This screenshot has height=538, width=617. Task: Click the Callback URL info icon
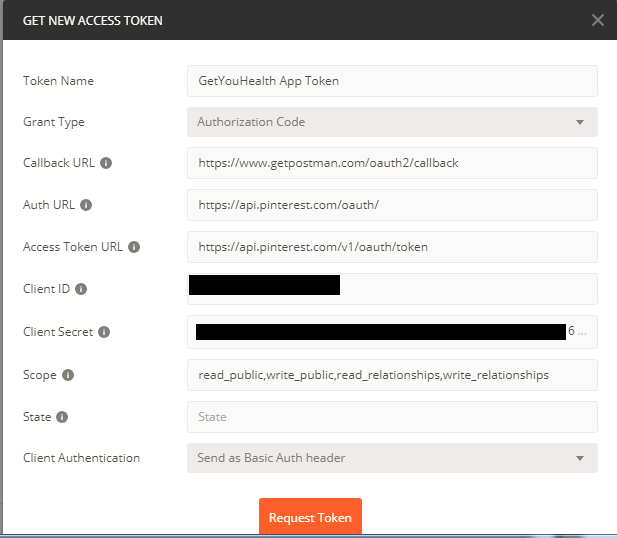(x=106, y=163)
